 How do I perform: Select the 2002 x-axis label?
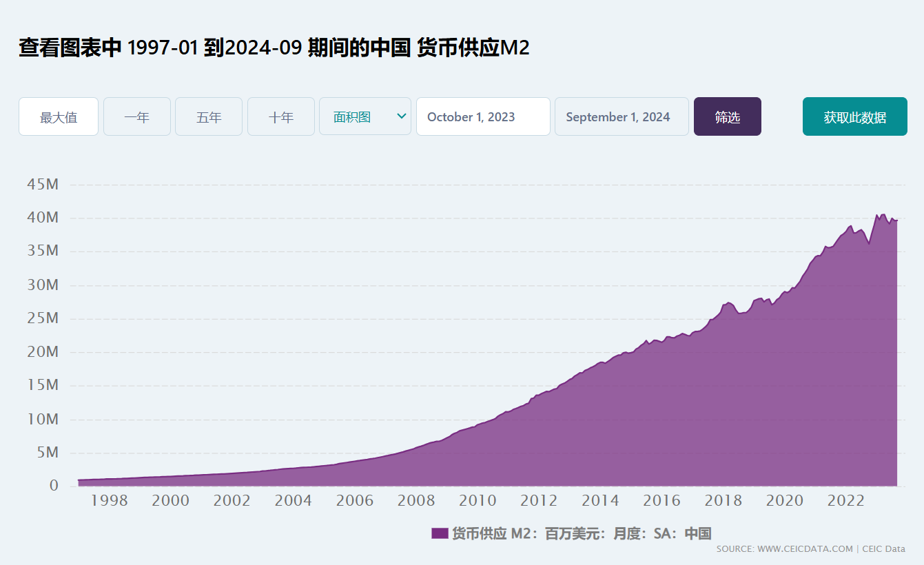pyautogui.click(x=232, y=501)
